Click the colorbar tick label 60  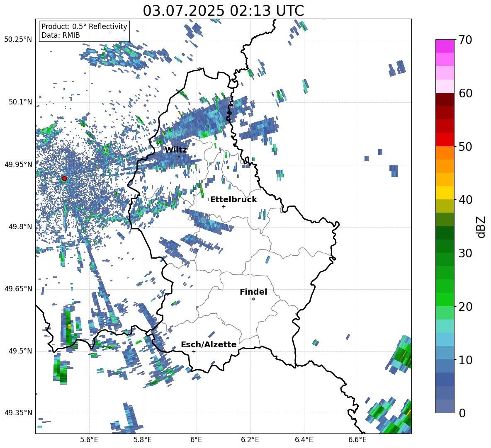465,93
